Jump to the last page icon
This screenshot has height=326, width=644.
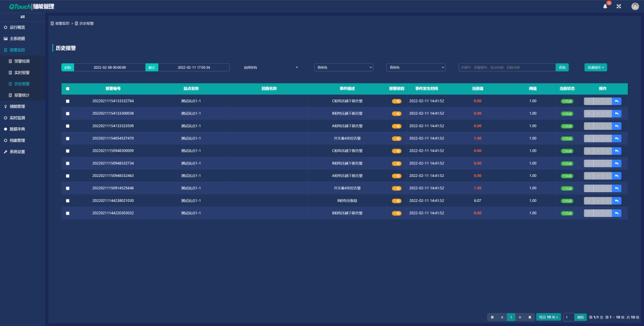click(x=530, y=317)
